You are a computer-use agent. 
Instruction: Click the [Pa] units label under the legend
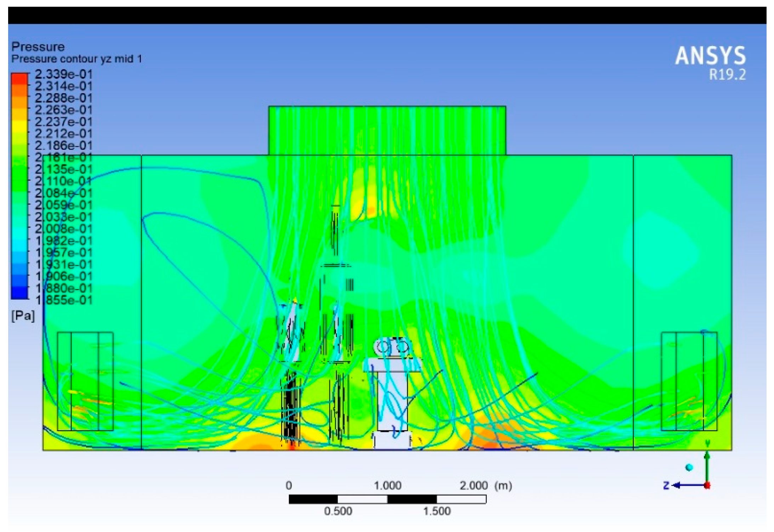tap(23, 315)
